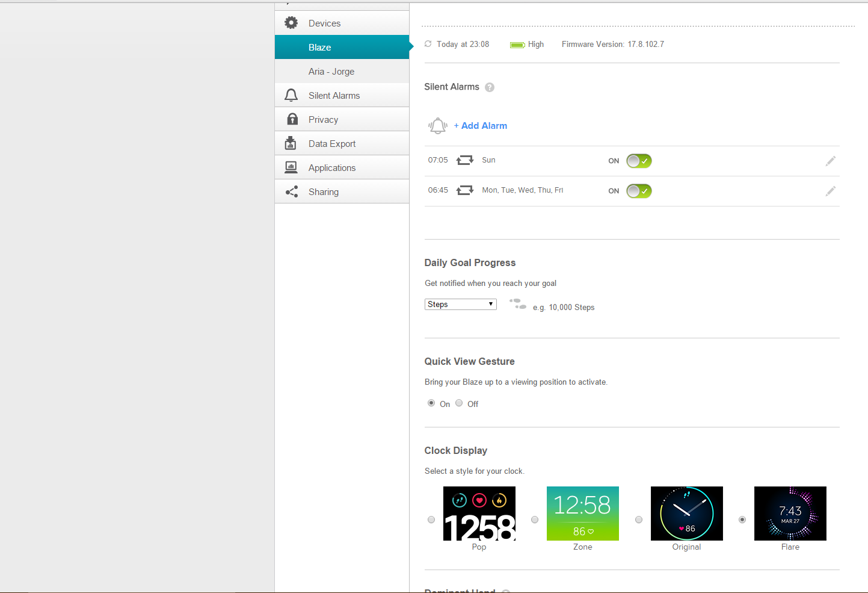Click the Quick View Gesture heading
The image size is (868, 593).
469,362
